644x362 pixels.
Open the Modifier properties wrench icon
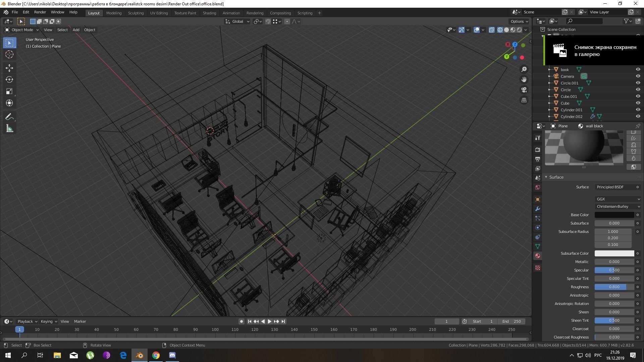(538, 209)
